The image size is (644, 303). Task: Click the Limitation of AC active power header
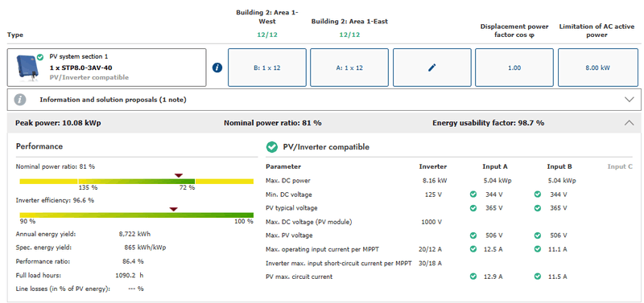[597, 31]
